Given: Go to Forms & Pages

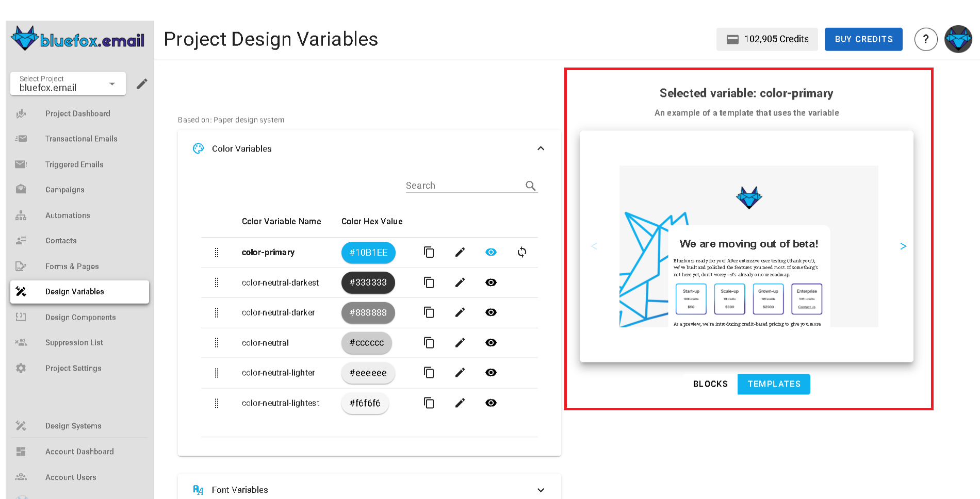Looking at the screenshot, I should point(79,267).
